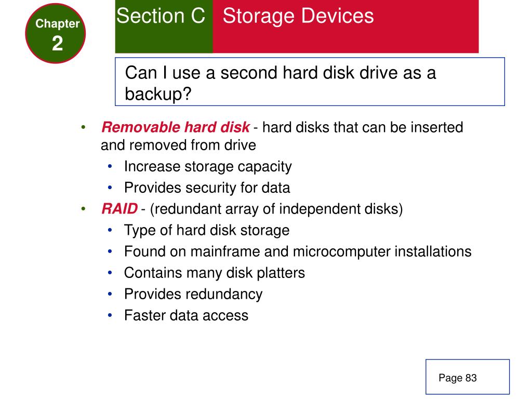Click the number 2 in the chapter badge
The width and height of the screenshot is (532, 399).
tap(57, 44)
